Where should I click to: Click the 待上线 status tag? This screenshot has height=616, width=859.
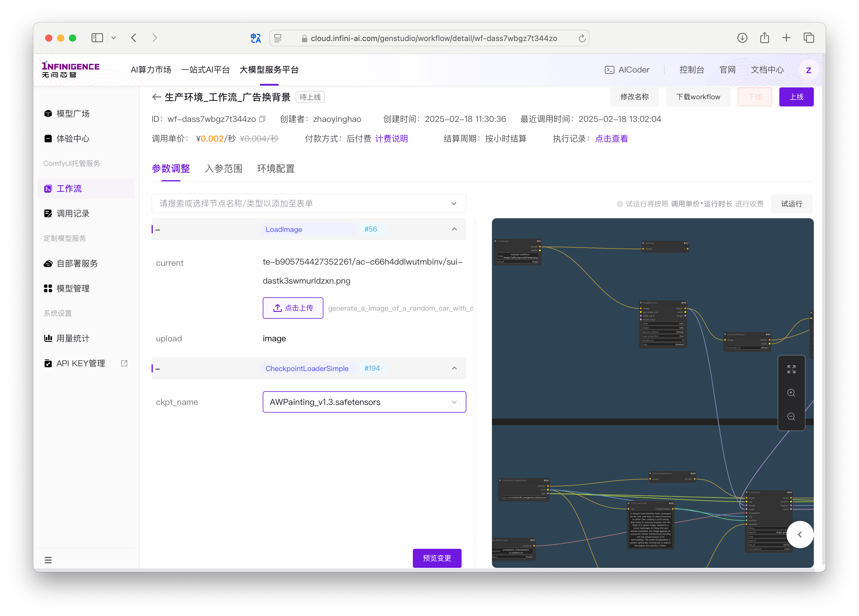(x=310, y=97)
